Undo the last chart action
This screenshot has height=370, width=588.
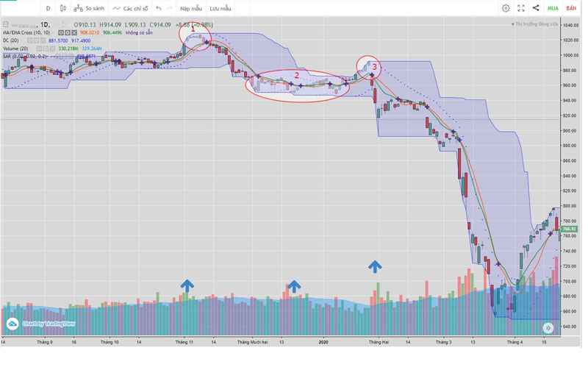tap(158, 8)
